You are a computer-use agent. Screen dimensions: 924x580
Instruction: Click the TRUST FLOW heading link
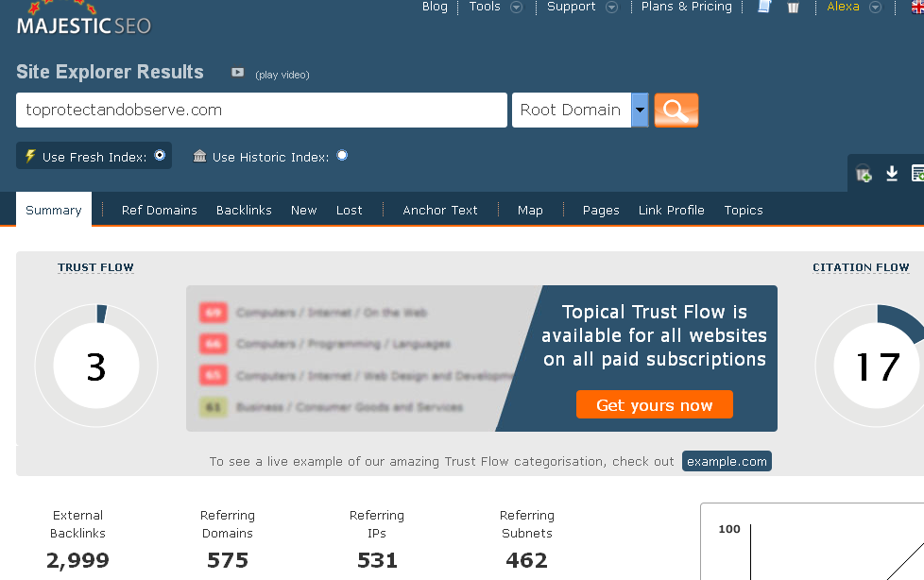(95, 267)
